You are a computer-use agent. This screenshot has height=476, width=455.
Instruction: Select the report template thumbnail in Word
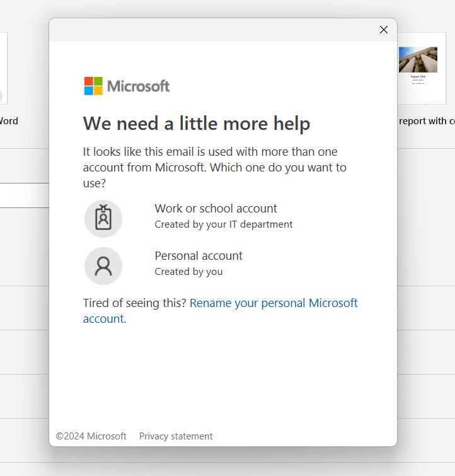[422, 68]
